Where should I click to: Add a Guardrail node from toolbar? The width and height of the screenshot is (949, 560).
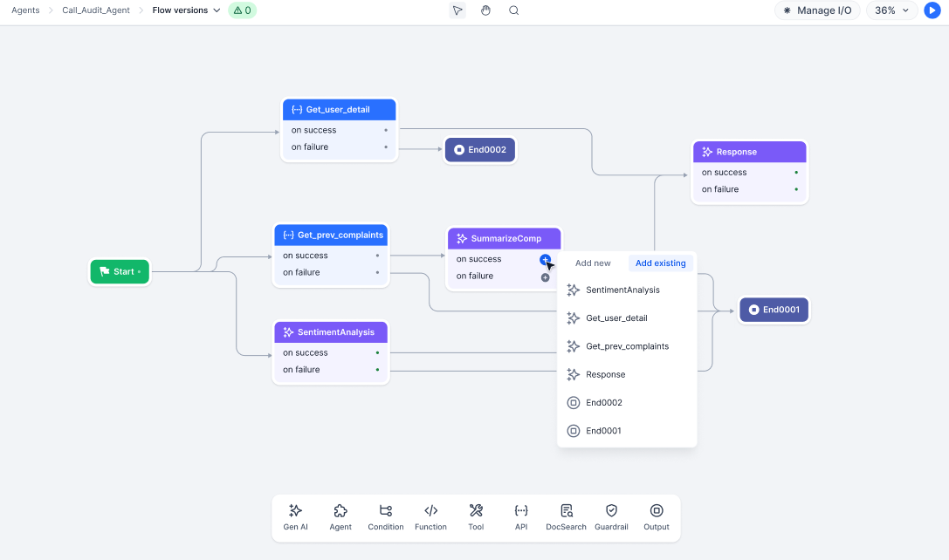click(611, 517)
